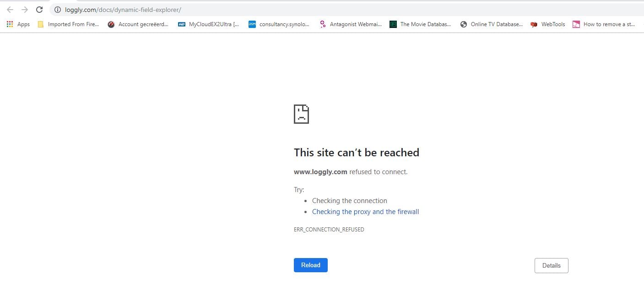Reload page using toolbar refresh icon

pos(39,10)
